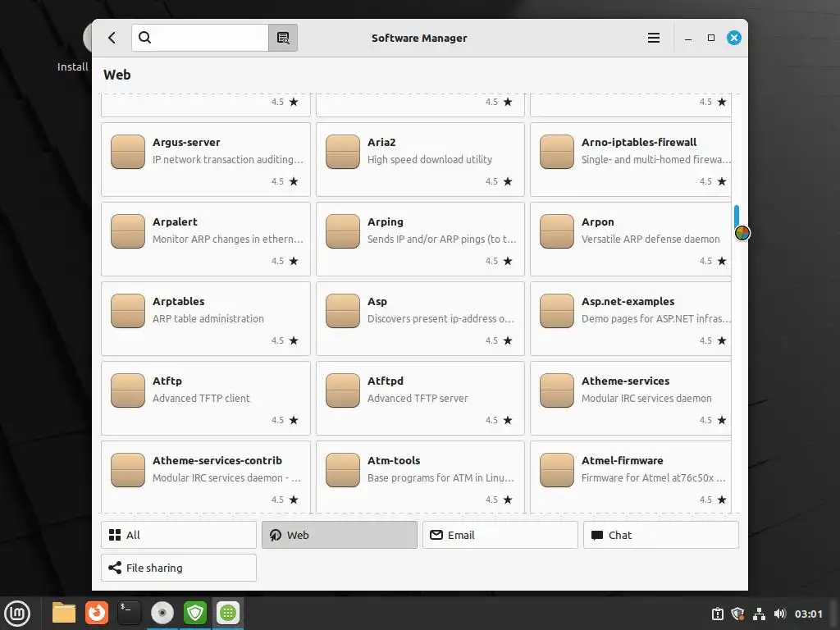Click the clock showing 03:01

pos(808,614)
